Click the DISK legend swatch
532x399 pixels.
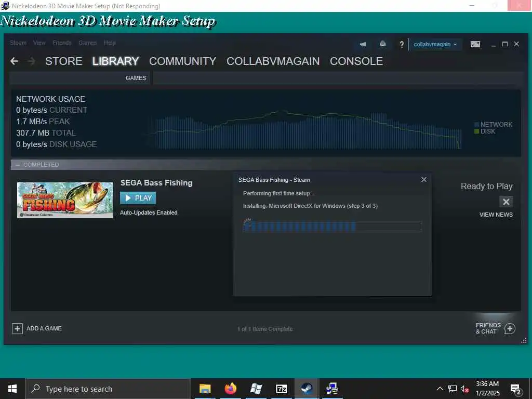click(477, 131)
